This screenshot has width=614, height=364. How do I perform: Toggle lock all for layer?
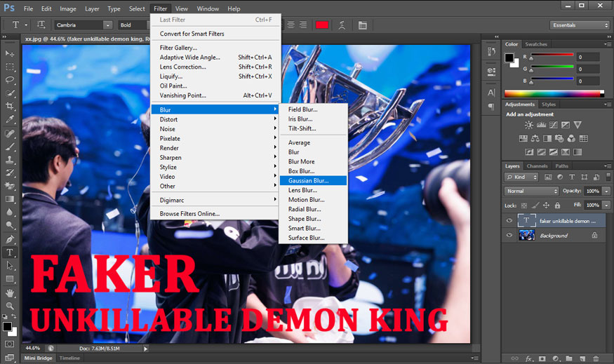tap(557, 205)
